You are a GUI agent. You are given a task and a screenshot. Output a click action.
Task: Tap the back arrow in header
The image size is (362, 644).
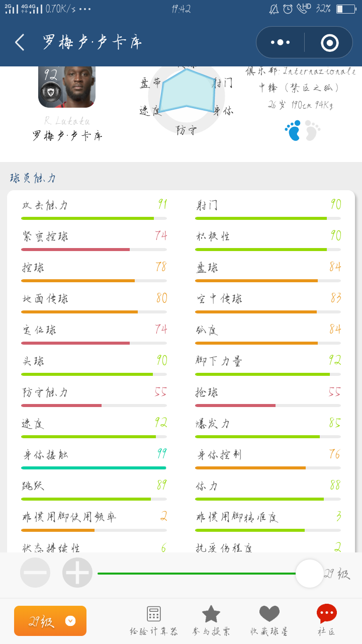point(20,42)
